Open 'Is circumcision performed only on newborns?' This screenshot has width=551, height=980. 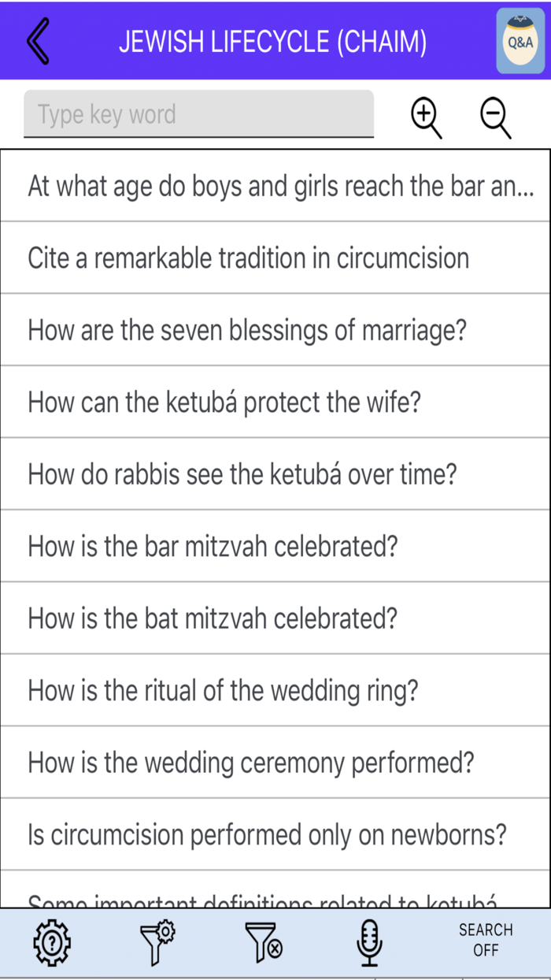point(275,835)
